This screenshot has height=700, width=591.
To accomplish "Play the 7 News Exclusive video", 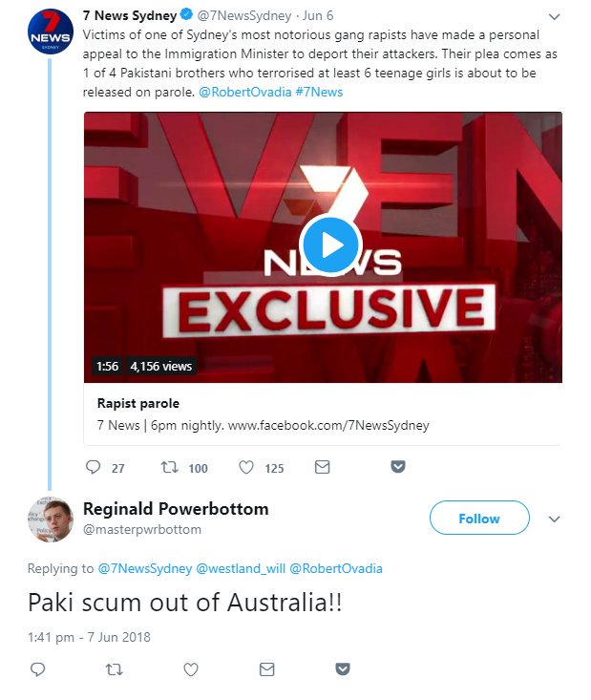I will coord(330,245).
